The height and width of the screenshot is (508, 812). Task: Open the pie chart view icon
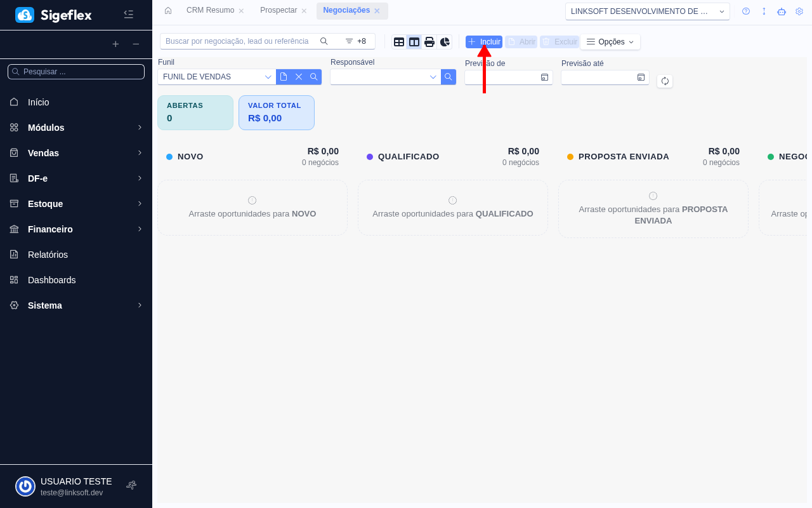445,41
